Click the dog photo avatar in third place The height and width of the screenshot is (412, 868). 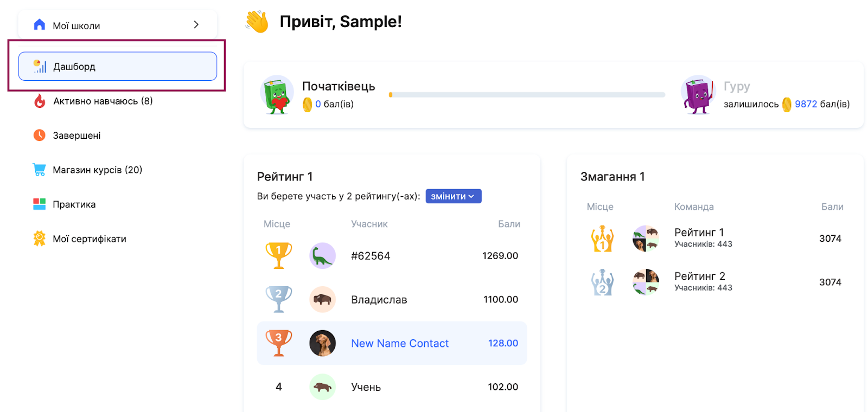coord(323,343)
